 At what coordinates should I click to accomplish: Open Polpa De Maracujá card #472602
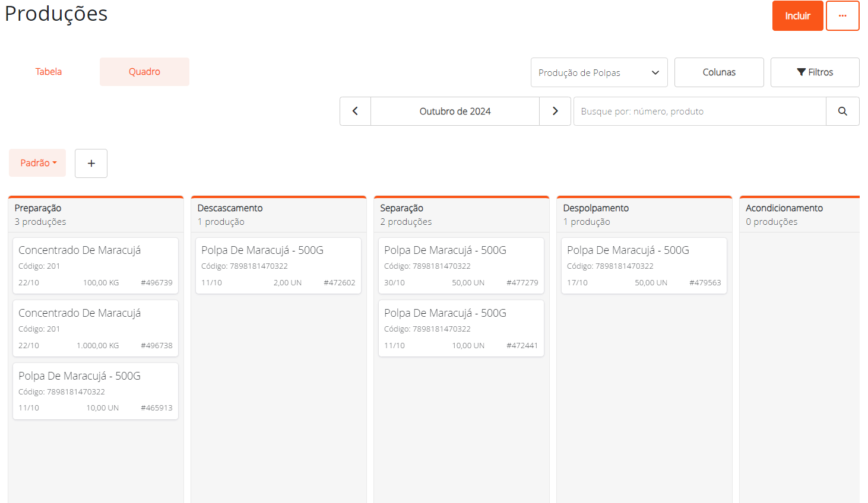pyautogui.click(x=278, y=266)
